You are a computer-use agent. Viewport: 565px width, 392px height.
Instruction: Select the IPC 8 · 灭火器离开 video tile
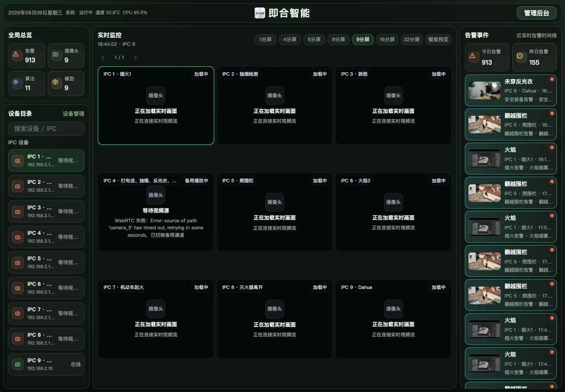(x=275, y=319)
